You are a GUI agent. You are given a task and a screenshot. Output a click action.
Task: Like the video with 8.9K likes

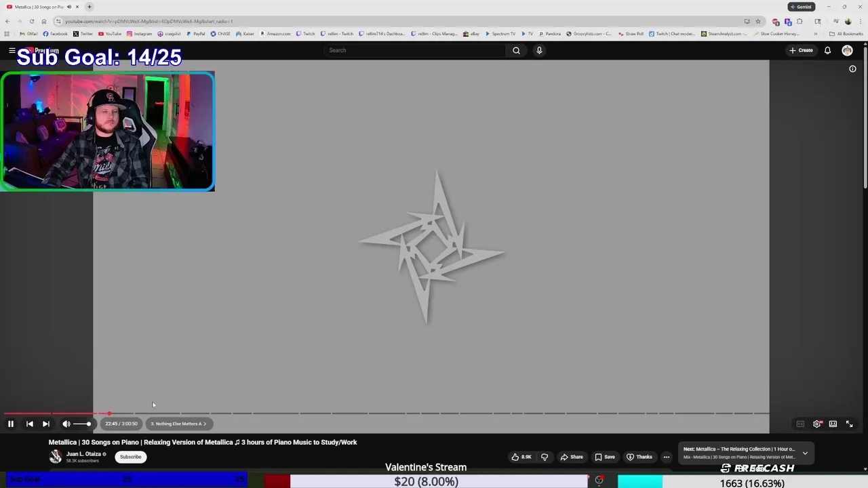pyautogui.click(x=521, y=457)
